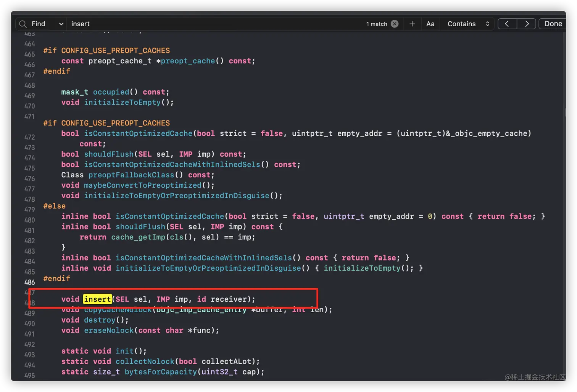Open the Find mode dropdown

[47, 24]
